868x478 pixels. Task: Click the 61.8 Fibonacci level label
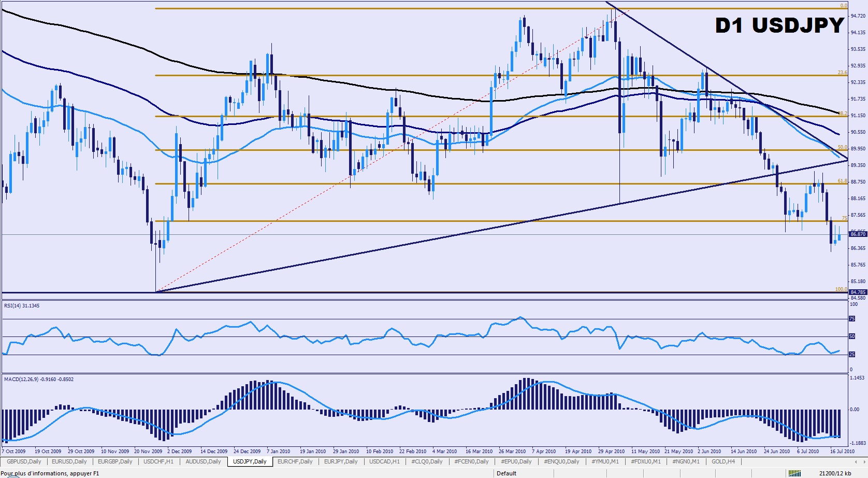tap(843, 181)
